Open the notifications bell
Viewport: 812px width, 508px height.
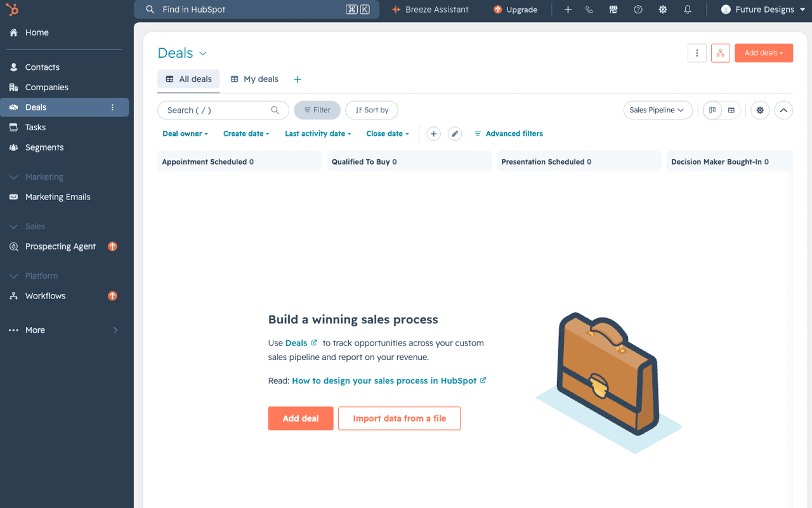(688, 10)
